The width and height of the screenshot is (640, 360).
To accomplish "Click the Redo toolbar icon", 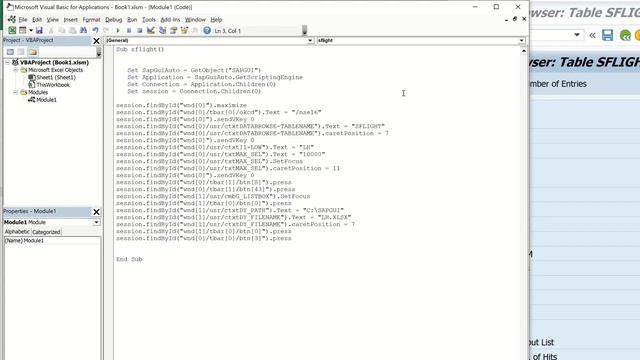I will point(106,31).
